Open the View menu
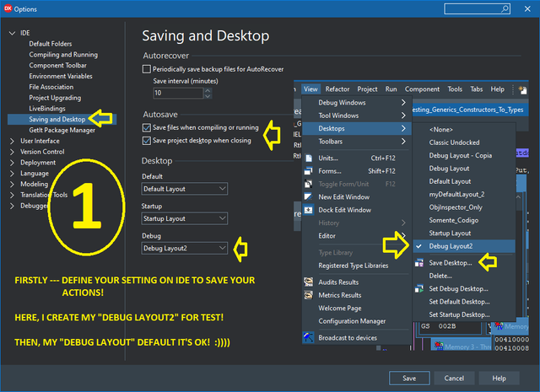This screenshot has height=392, width=540. click(x=310, y=89)
